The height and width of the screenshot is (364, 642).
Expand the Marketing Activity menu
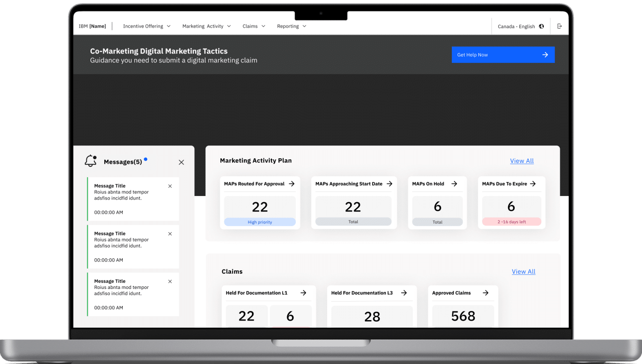point(207,26)
